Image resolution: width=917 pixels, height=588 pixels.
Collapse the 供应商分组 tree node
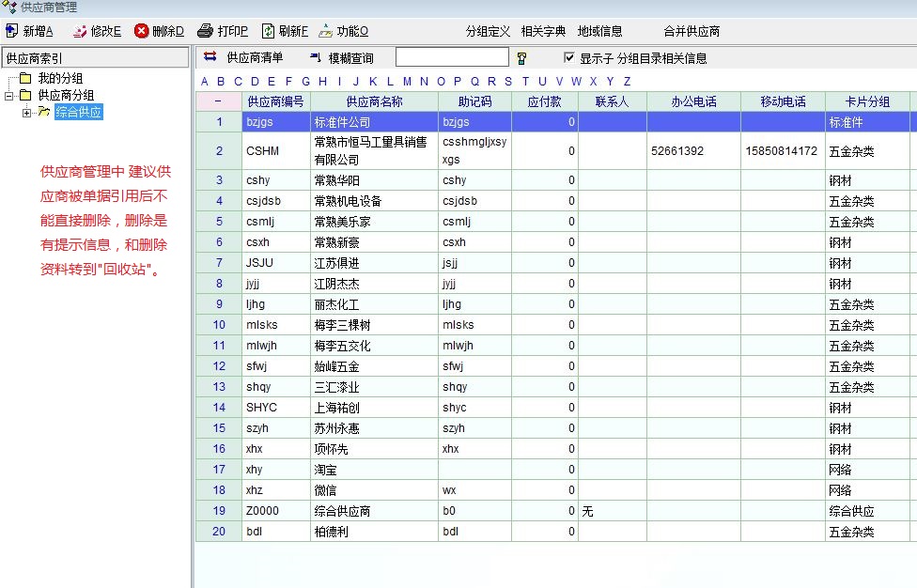click(9, 95)
